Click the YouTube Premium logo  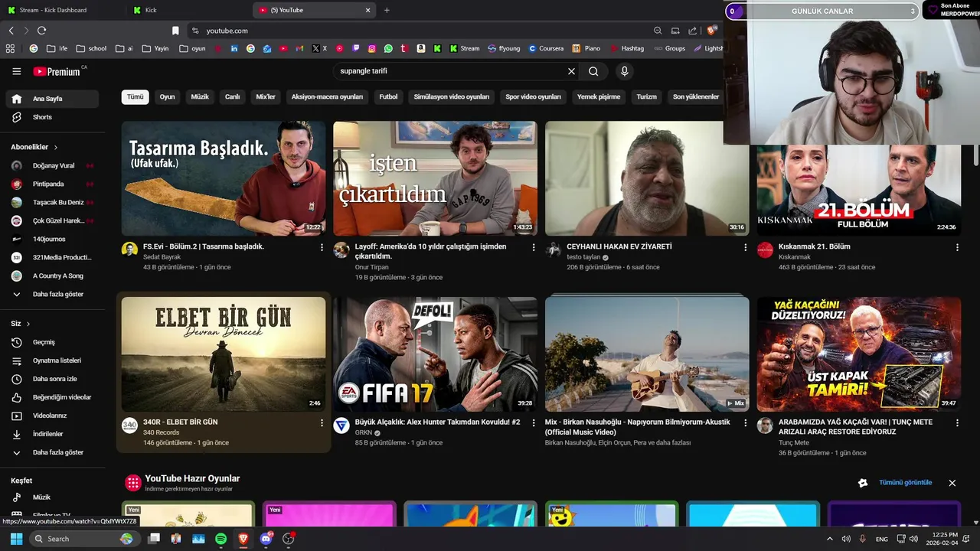[57, 71]
